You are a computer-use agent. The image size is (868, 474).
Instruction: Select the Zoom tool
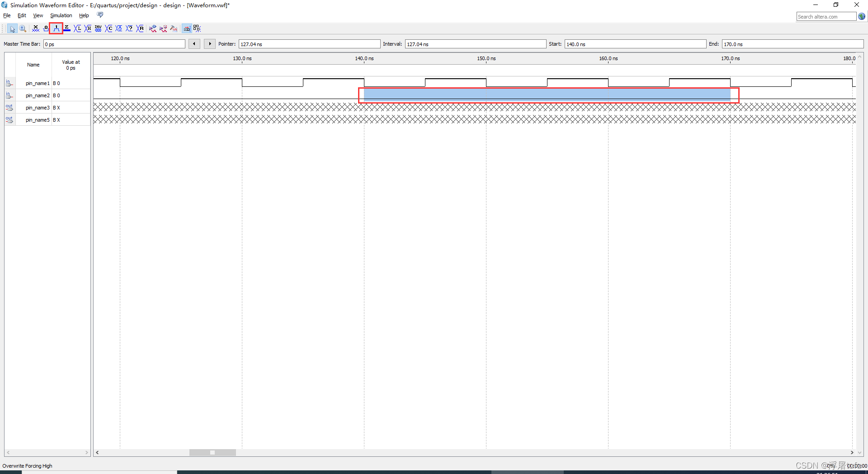(23, 28)
